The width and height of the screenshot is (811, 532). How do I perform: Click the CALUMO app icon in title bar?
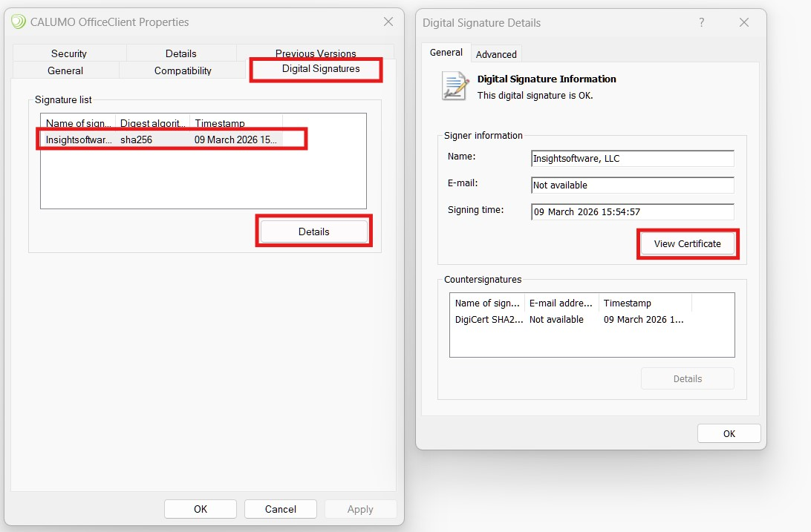[x=19, y=22]
